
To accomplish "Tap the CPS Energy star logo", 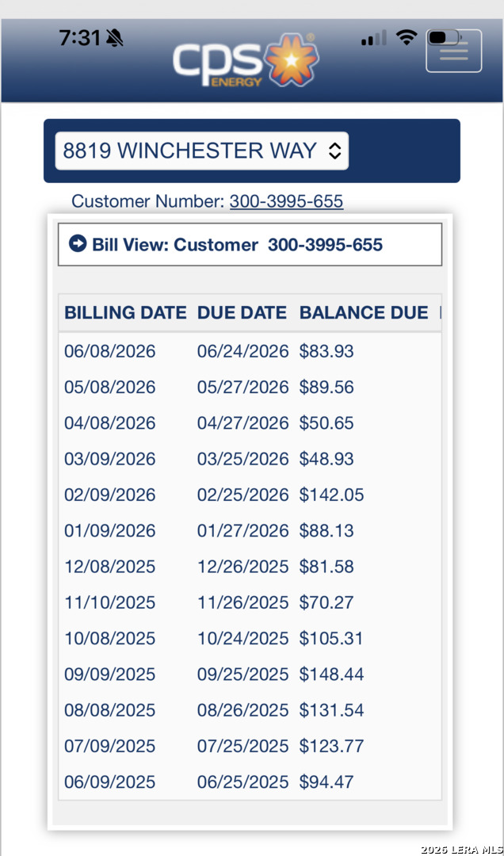I will pos(292,60).
